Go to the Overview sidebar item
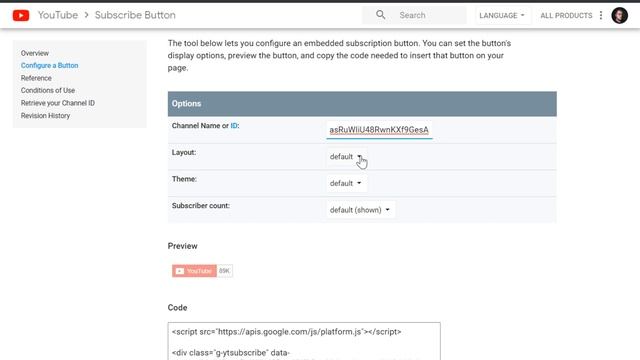Viewport: 640px width, 360px height. coord(35,53)
